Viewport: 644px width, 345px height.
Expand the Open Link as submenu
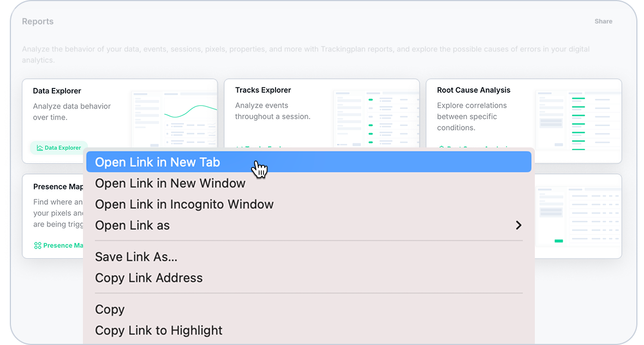308,225
